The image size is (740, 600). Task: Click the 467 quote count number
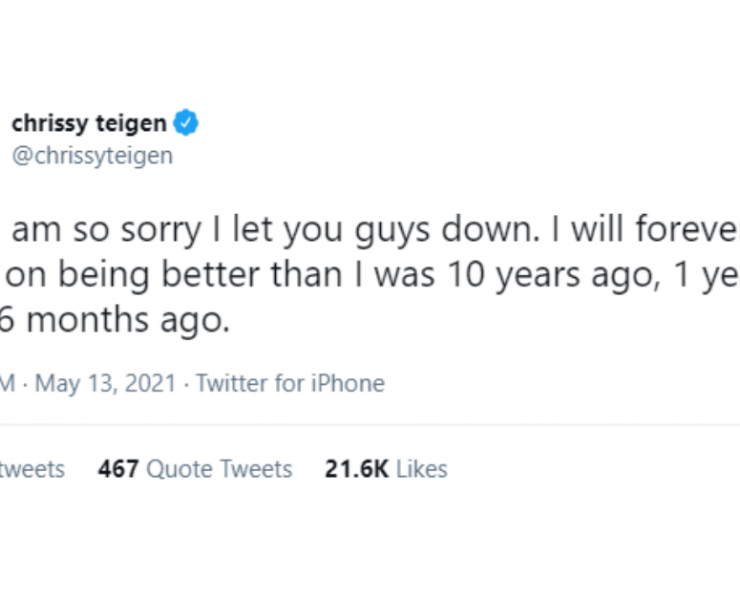[x=117, y=469]
